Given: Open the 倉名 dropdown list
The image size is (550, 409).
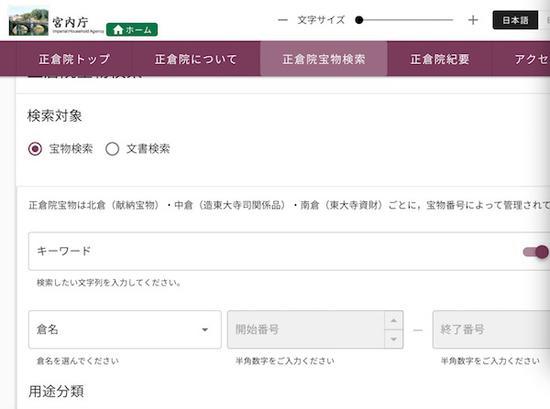Looking at the screenshot, I should coord(125,329).
